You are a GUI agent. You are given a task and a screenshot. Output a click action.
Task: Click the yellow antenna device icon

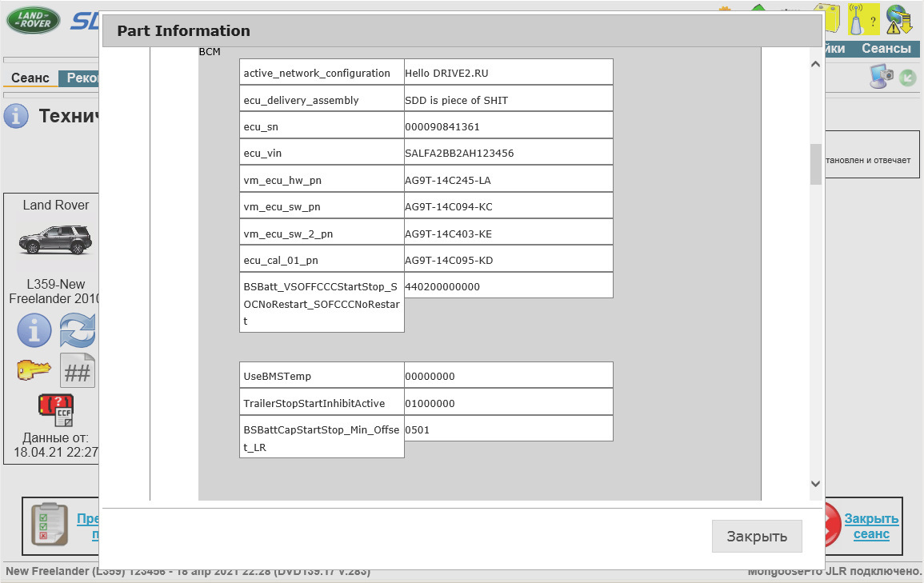pyautogui.click(x=863, y=19)
